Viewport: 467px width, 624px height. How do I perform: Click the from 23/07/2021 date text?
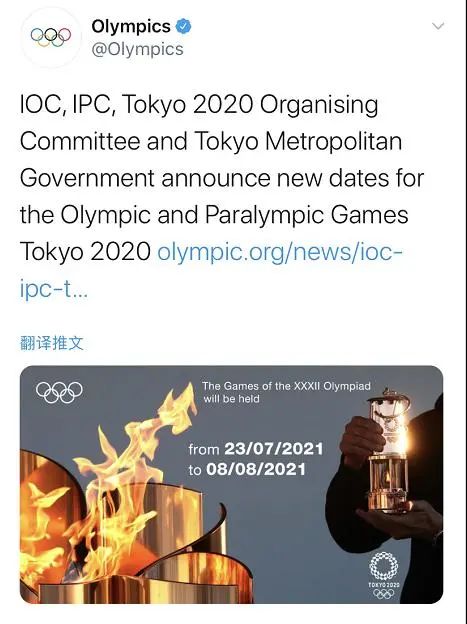pyautogui.click(x=256, y=449)
